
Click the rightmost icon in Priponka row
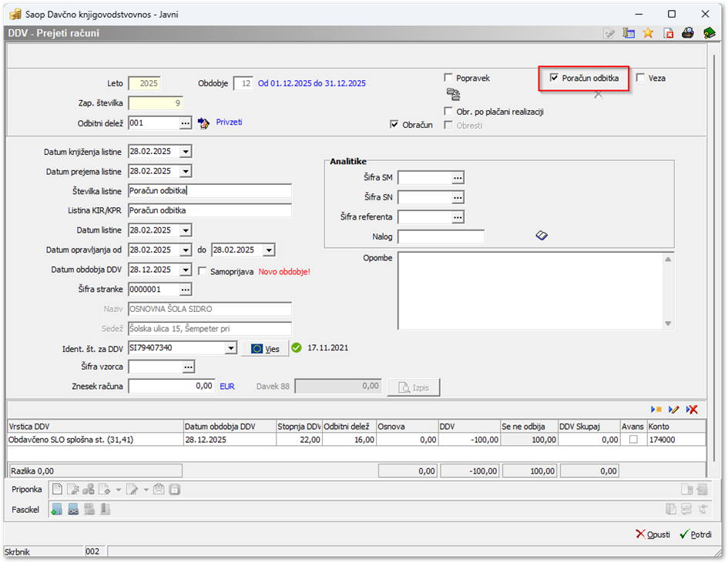[703, 489]
